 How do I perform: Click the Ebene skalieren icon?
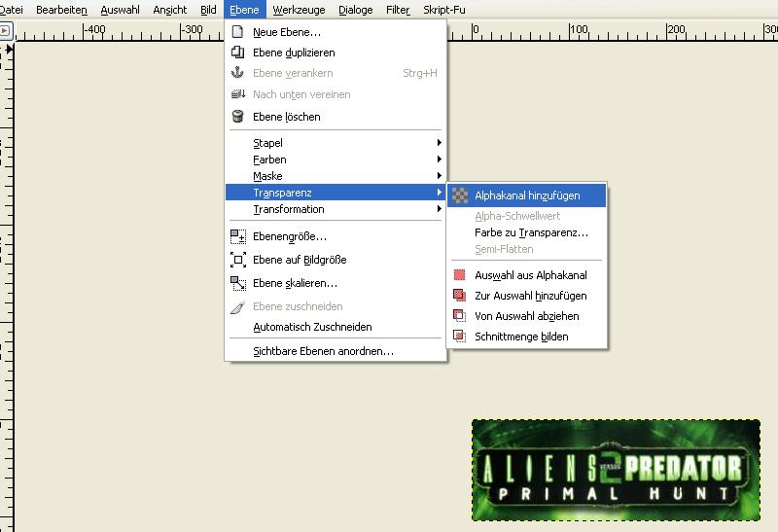click(x=237, y=283)
